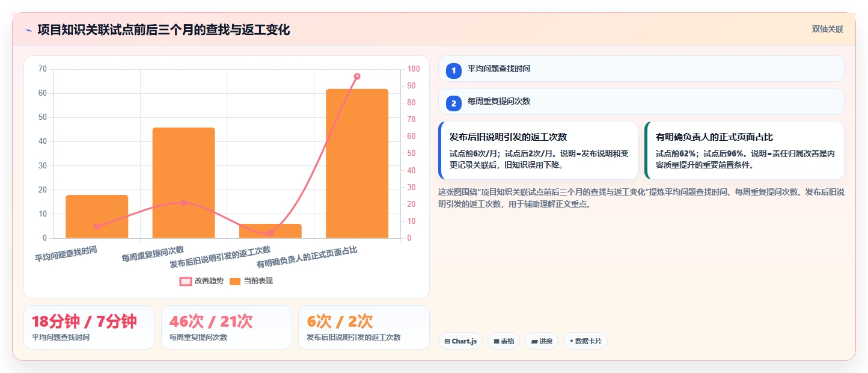Click the orange 当前表现 legend swatch
Image resolution: width=868 pixels, height=373 pixels.
235,281
